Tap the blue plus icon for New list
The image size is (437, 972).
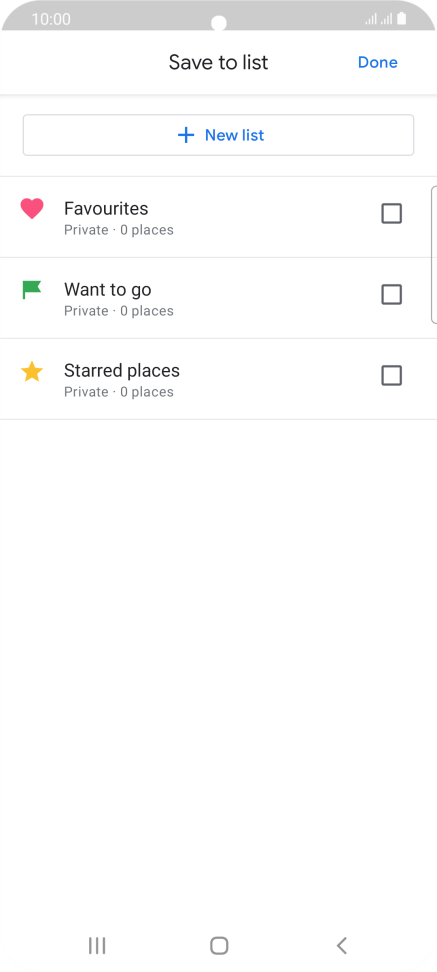(186, 135)
